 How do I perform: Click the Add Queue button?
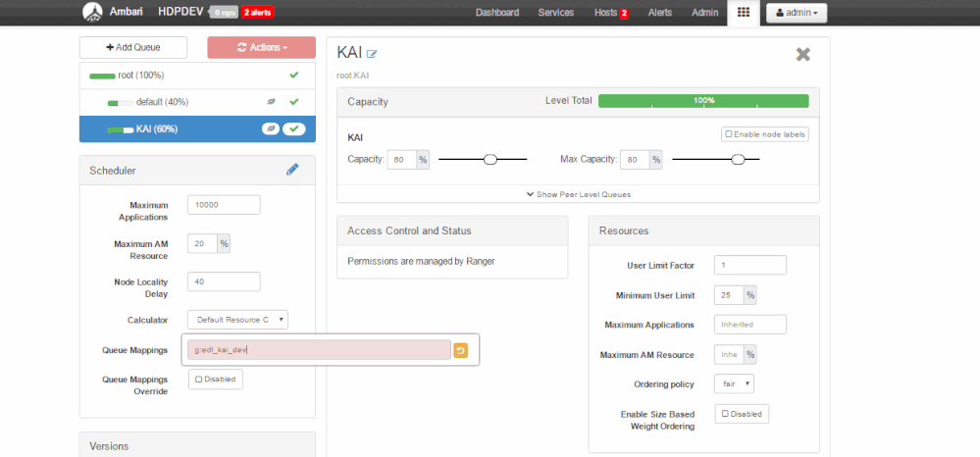133,47
